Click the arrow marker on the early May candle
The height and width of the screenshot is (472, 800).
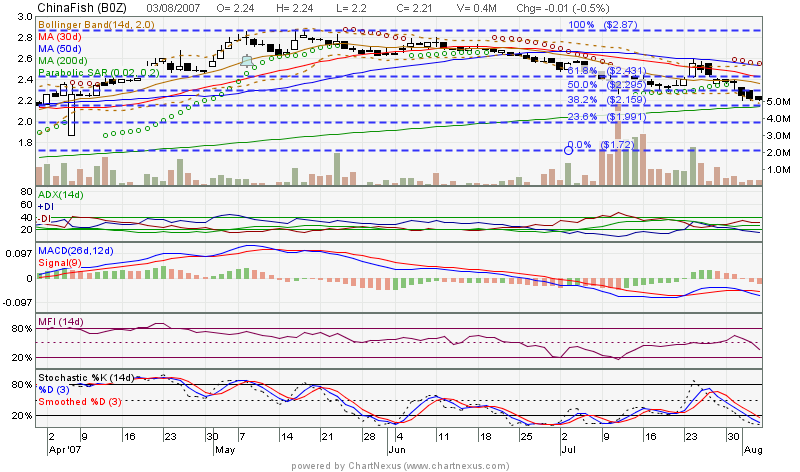click(246, 60)
